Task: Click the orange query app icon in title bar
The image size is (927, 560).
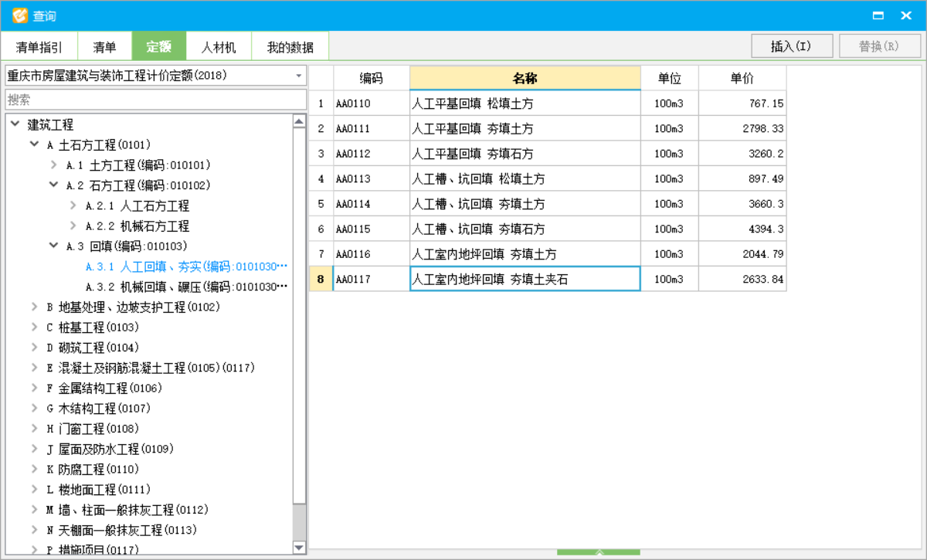Action: (19, 15)
